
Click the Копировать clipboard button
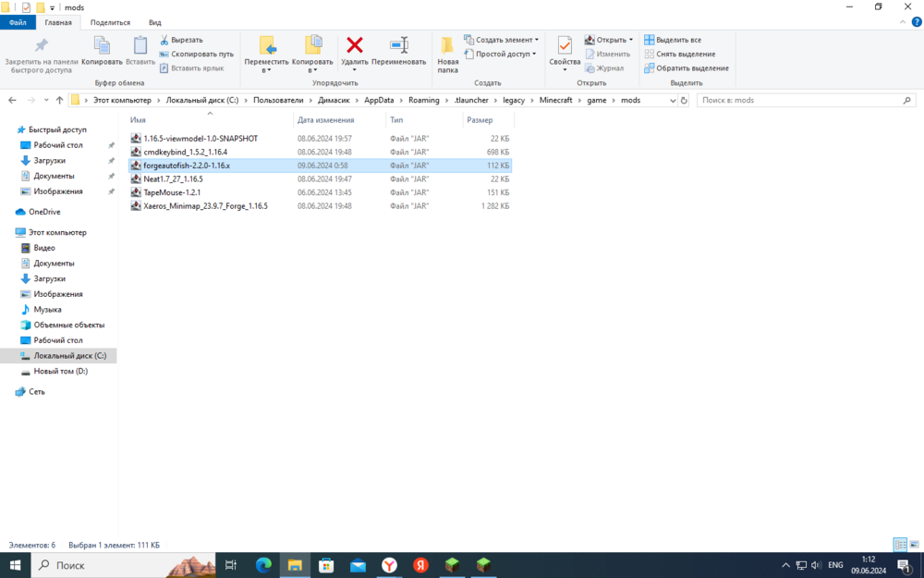pos(102,51)
